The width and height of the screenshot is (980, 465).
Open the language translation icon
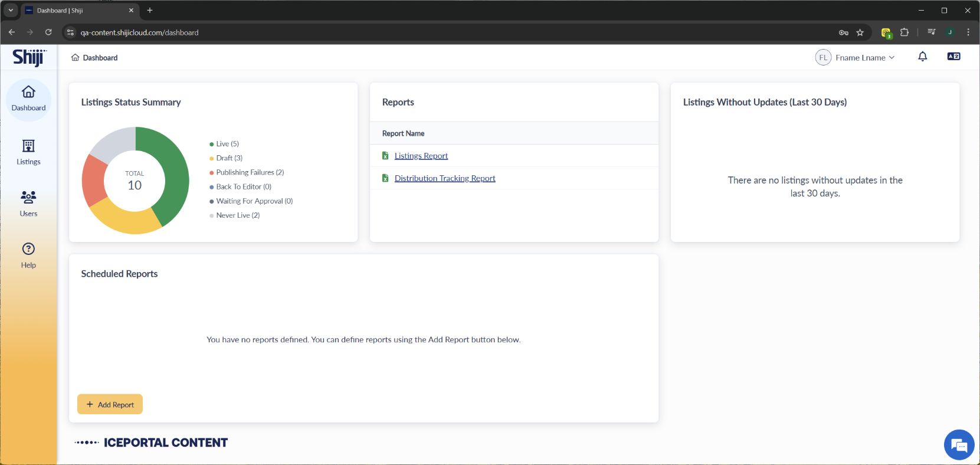tap(953, 57)
